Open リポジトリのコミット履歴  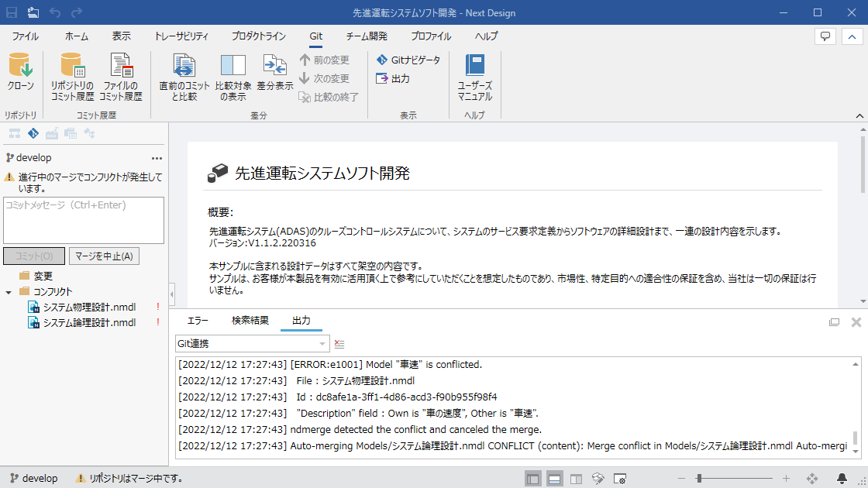73,77
